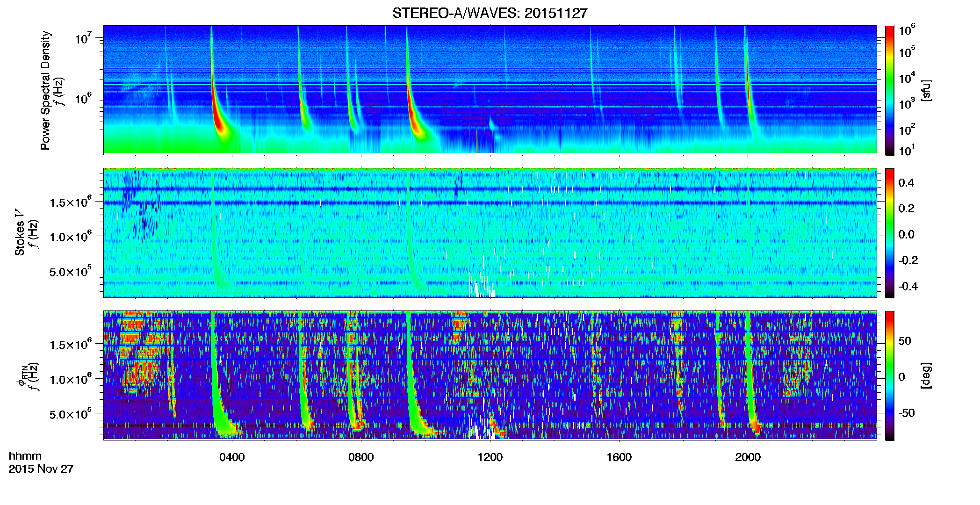The height and width of the screenshot is (505, 980).
Task: Select the φRTN axis label
Action: coord(22,376)
